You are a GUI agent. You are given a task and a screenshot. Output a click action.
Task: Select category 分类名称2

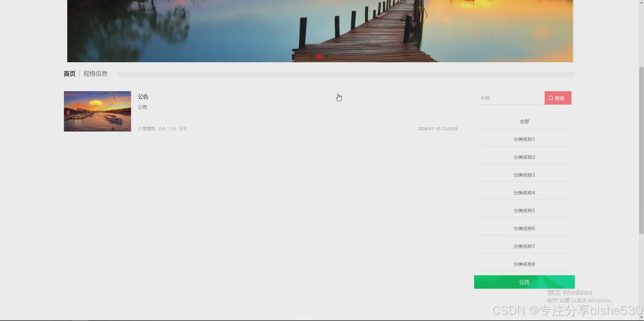pyautogui.click(x=524, y=157)
